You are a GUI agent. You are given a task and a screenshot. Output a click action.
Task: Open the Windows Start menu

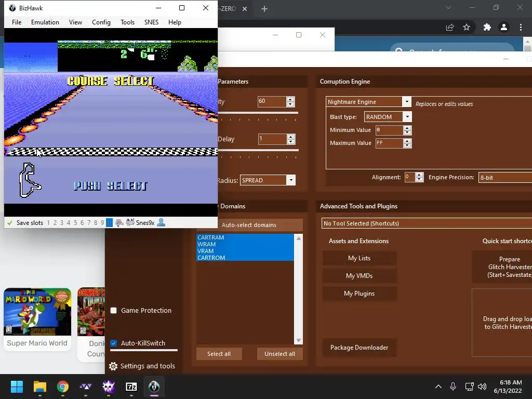[17, 387]
